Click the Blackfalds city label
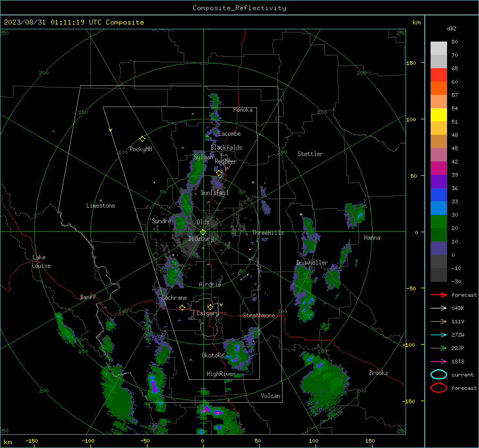This screenshot has width=479, height=448. pos(226,148)
